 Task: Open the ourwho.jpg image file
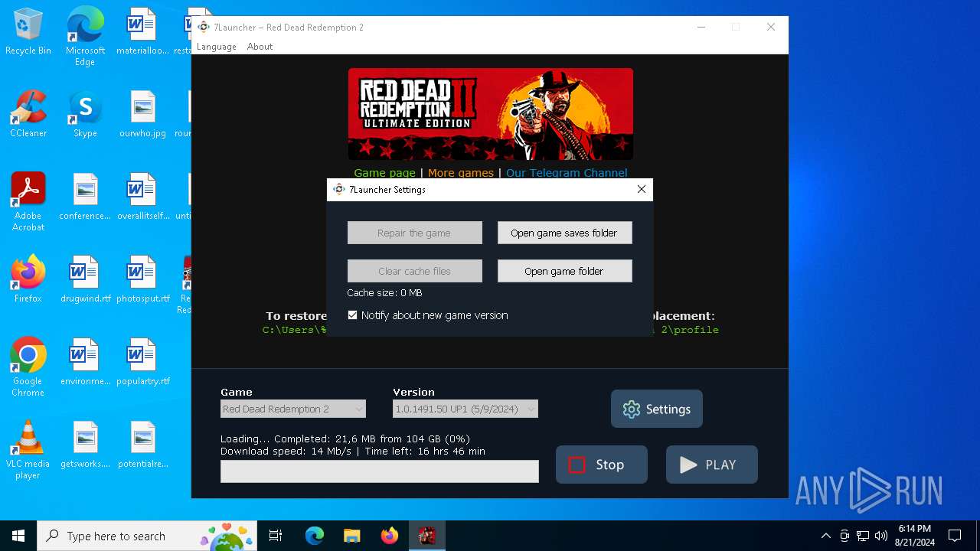[x=142, y=115]
